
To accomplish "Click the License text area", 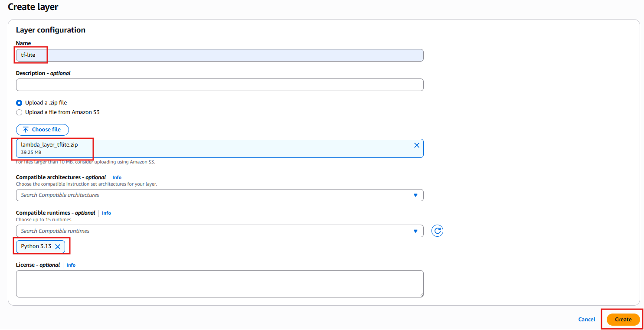I will [219, 284].
